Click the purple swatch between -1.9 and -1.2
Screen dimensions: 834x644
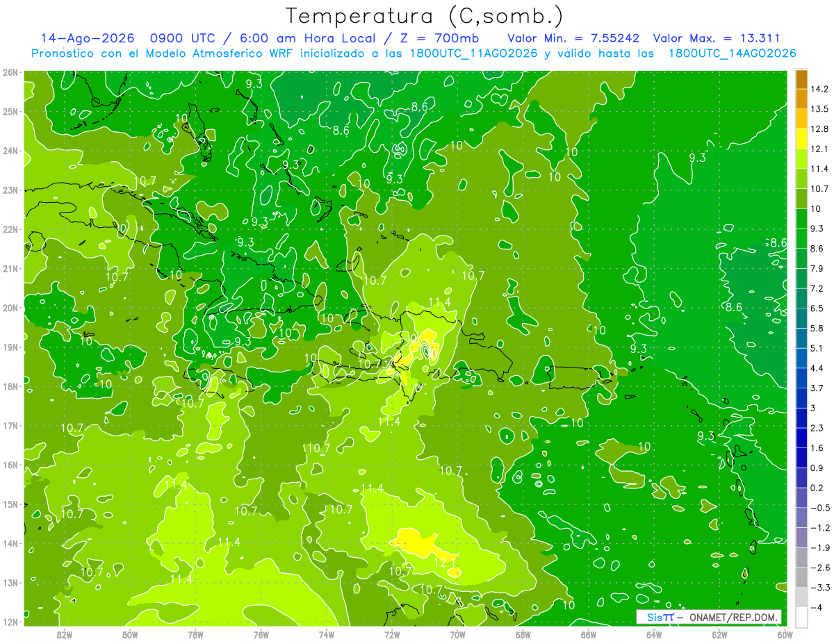(801, 537)
